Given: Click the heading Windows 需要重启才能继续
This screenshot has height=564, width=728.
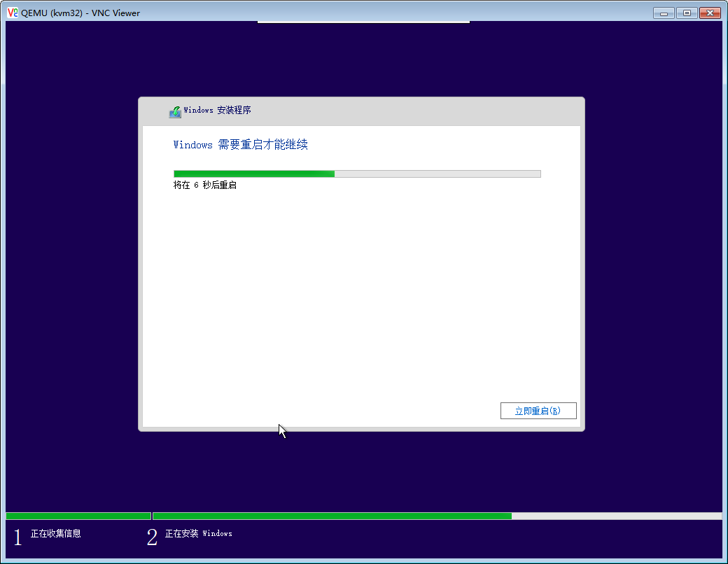Looking at the screenshot, I should pos(241,145).
